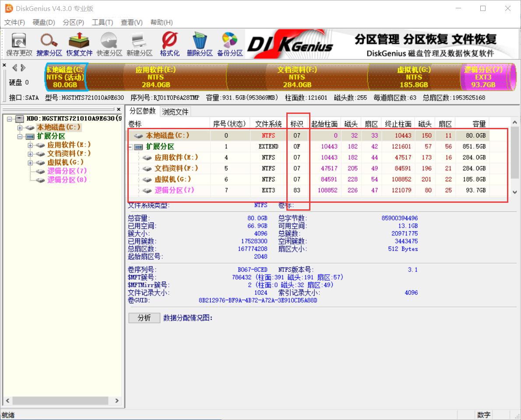Click the 删除分区 delete partition icon
This screenshot has height=420, width=521.
click(x=199, y=44)
